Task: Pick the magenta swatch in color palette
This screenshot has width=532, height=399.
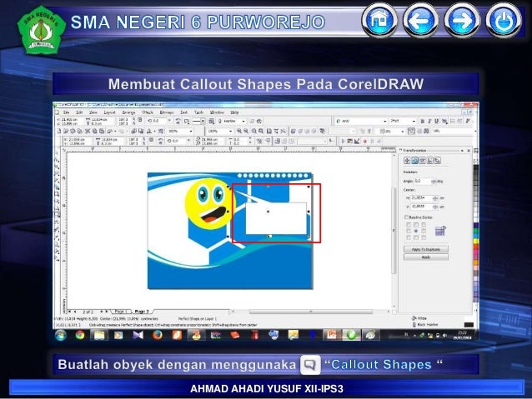Action: point(476,252)
